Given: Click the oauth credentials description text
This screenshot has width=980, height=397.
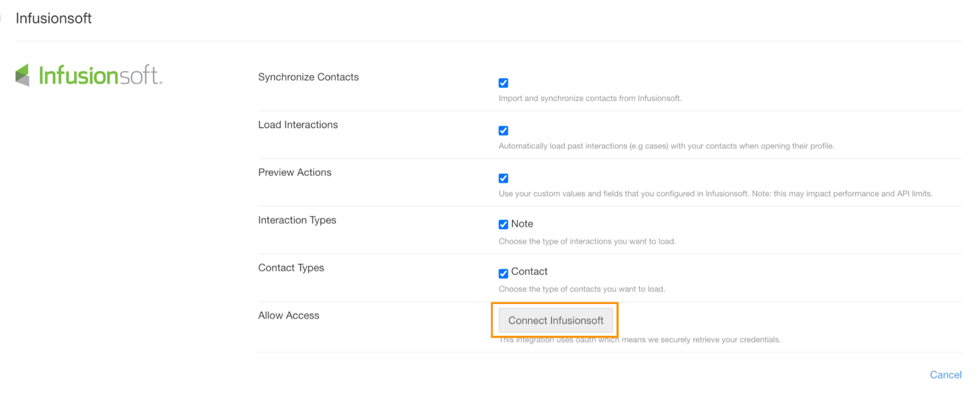Looking at the screenshot, I should [639, 339].
